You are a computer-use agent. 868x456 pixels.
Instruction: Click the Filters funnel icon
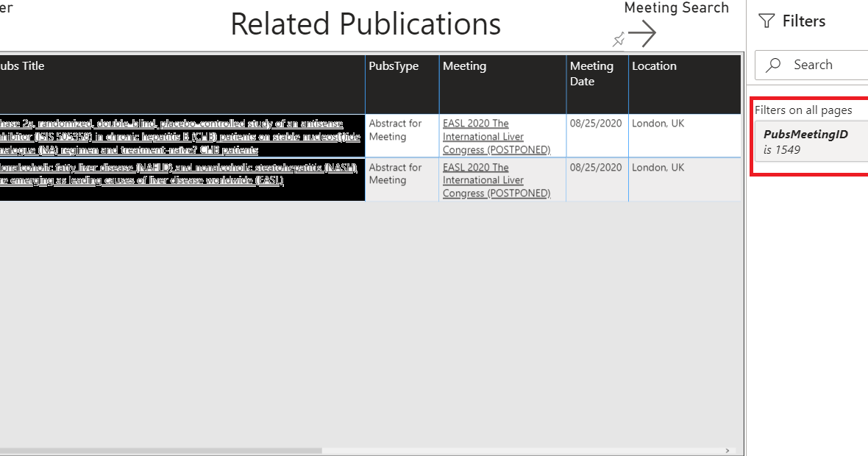(767, 21)
